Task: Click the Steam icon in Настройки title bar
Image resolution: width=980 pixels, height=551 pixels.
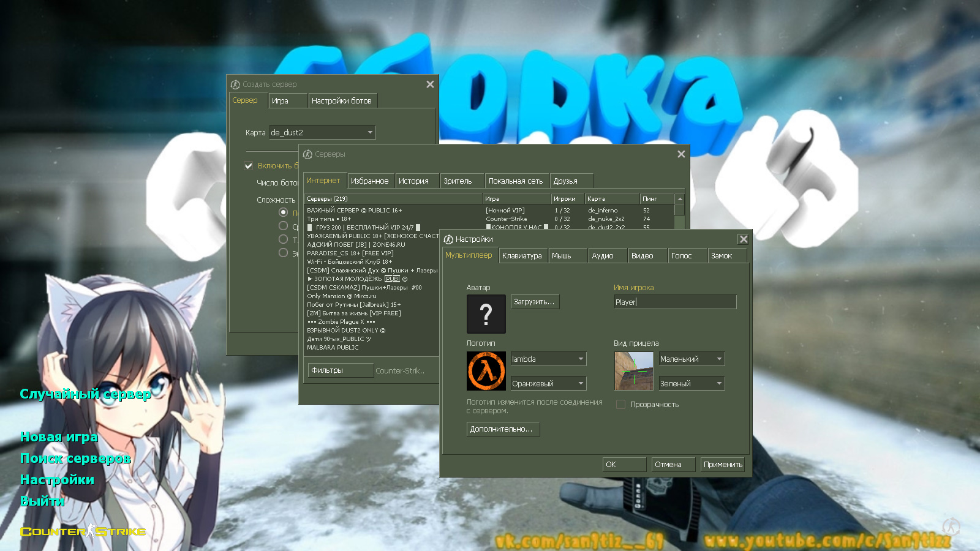Action: [448, 239]
